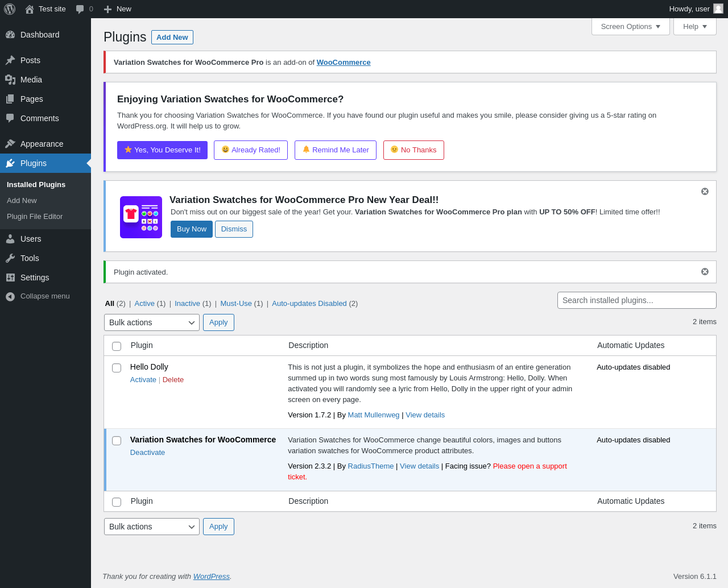Click the Test site home icon
The image size is (728, 588).
pyautogui.click(x=30, y=9)
